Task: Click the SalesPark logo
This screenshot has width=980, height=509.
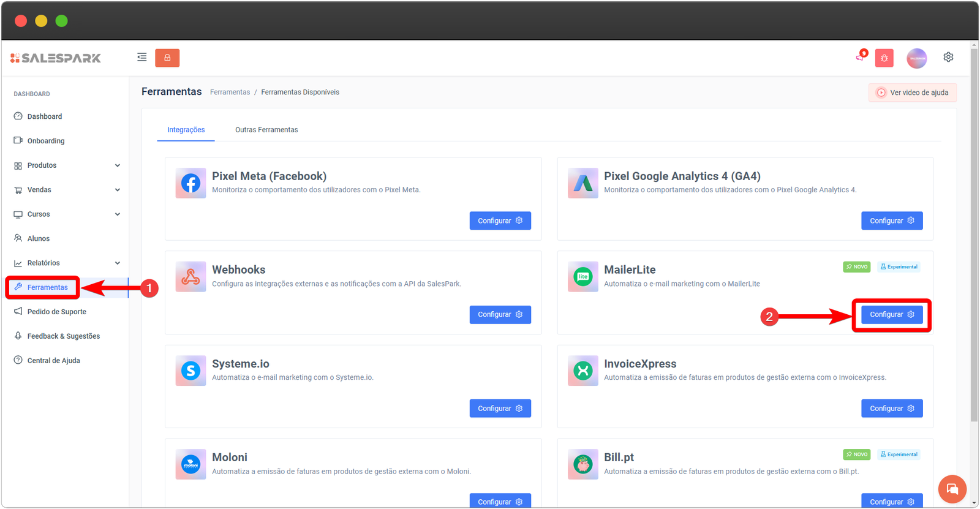Action: pyautogui.click(x=56, y=58)
